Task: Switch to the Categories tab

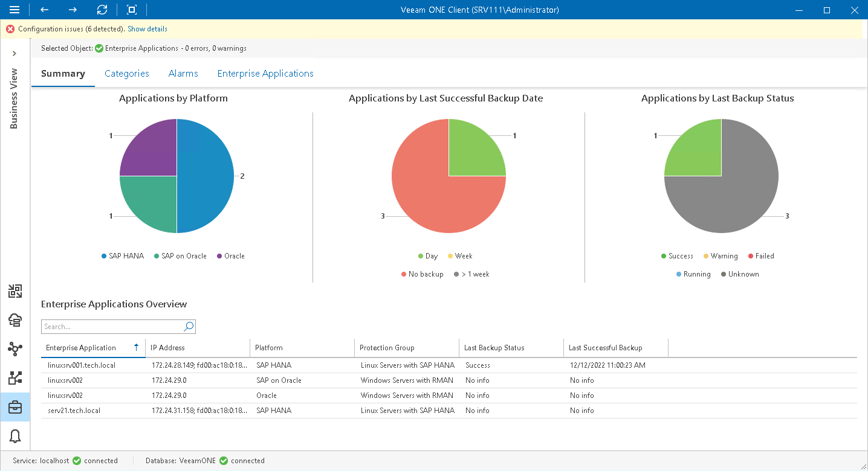Action: coord(126,73)
